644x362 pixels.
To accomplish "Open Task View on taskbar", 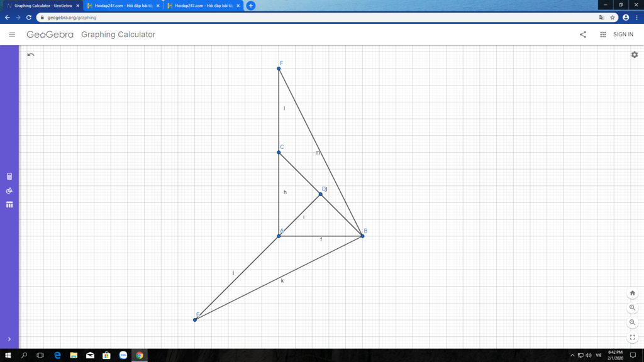I will point(40,356).
